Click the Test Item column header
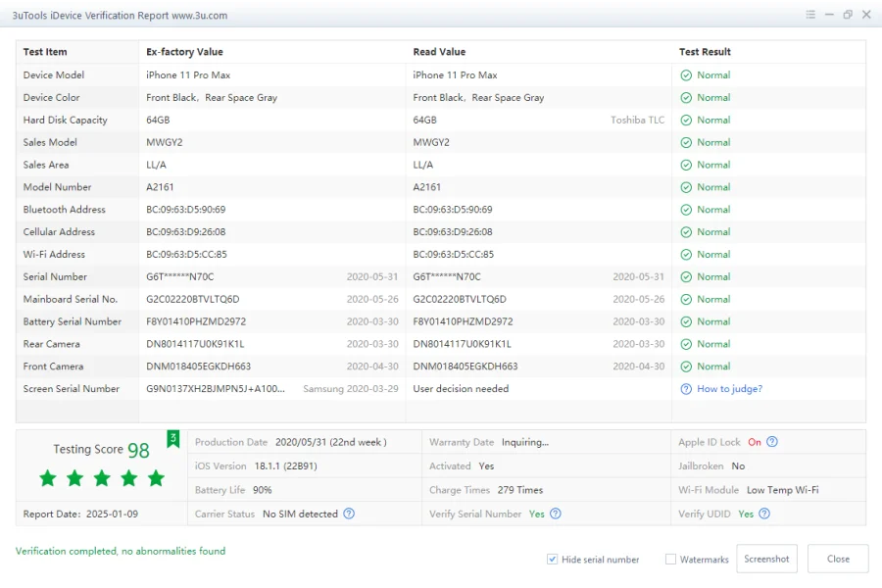This screenshot has width=882, height=588. (x=45, y=52)
